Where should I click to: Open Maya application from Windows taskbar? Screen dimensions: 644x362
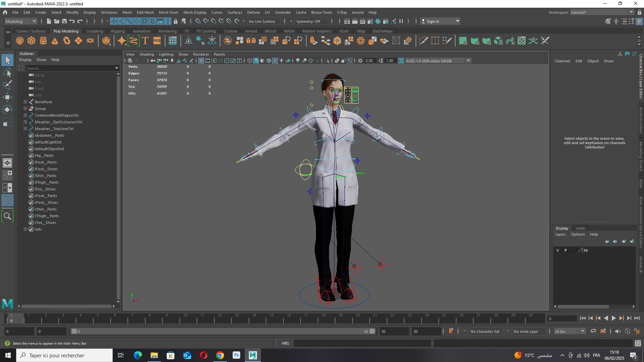253,355
